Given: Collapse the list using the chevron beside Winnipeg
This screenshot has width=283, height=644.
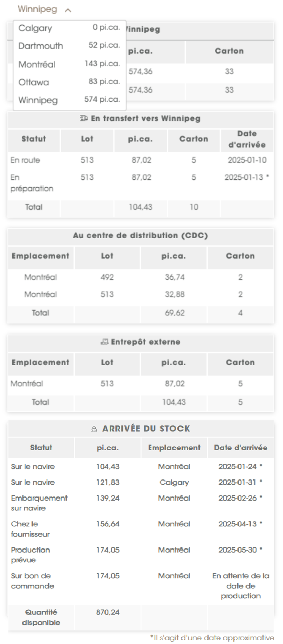Looking at the screenshot, I should [x=68, y=10].
